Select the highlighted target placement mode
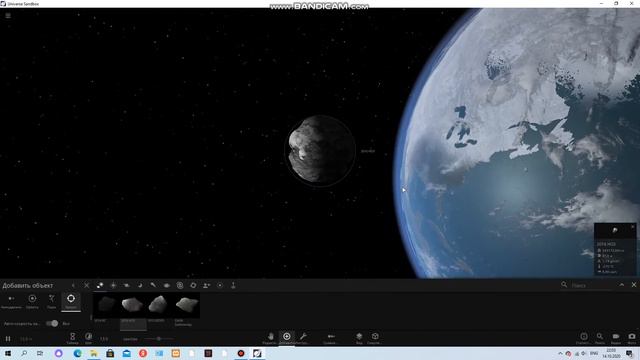Image resolution: width=640 pixels, height=360 pixels. 71,302
